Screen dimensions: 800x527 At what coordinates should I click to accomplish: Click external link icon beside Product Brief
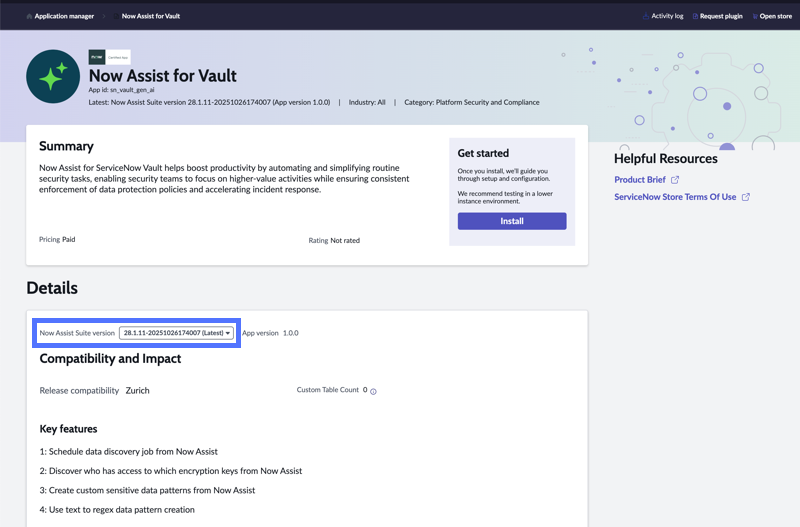point(675,180)
